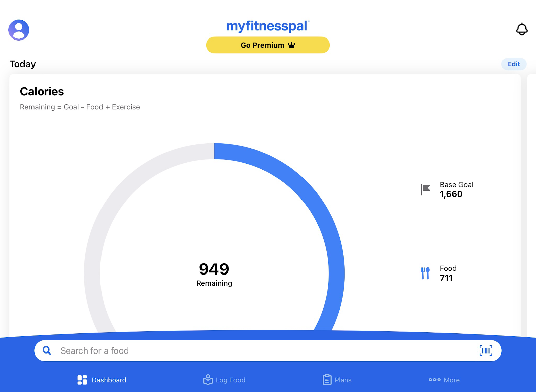This screenshot has width=536, height=392.
Task: Switch to the Plans tab
Action: (x=337, y=380)
